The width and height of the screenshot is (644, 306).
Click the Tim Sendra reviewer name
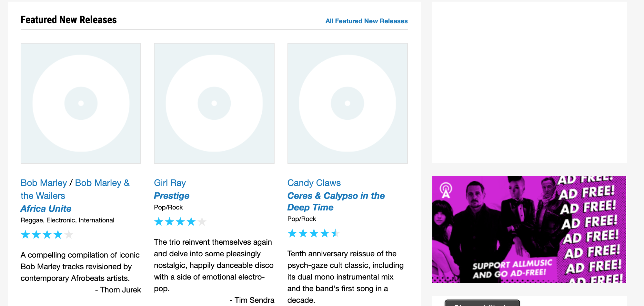(x=254, y=300)
